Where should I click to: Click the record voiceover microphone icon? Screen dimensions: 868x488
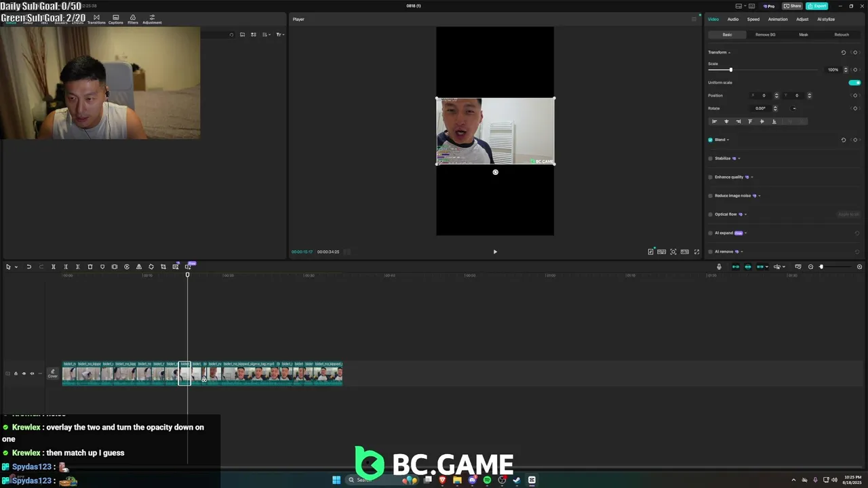719,267
